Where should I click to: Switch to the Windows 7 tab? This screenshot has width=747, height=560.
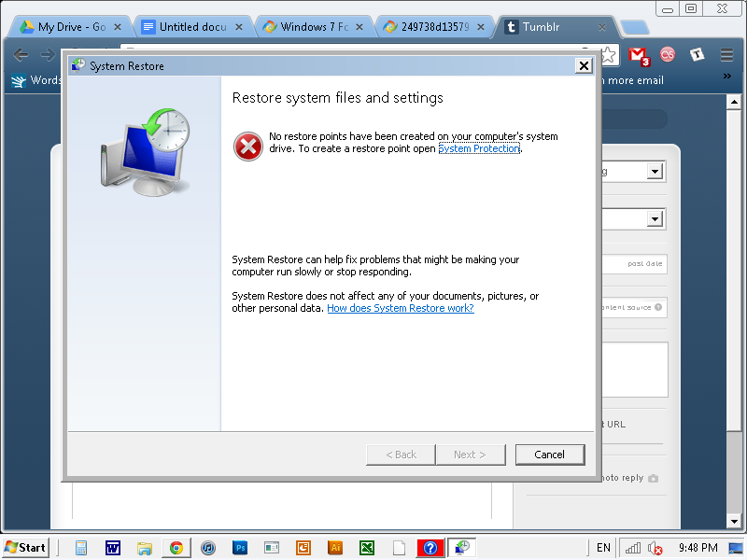pyautogui.click(x=314, y=27)
